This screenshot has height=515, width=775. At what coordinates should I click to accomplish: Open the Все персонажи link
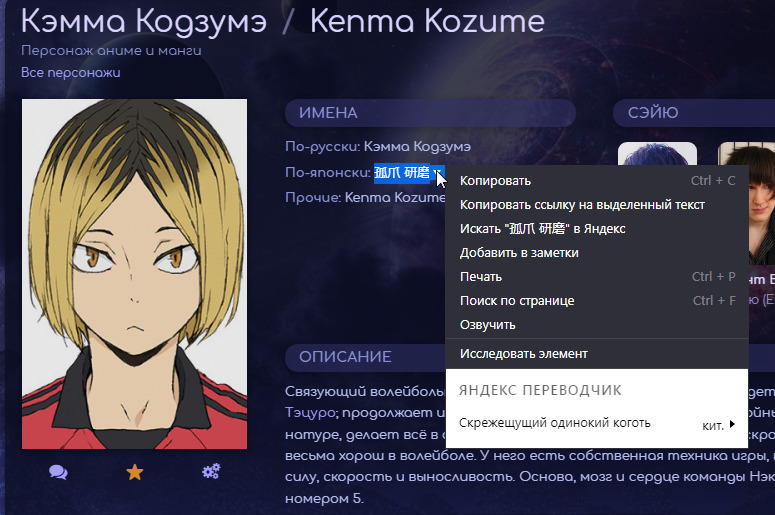point(71,73)
